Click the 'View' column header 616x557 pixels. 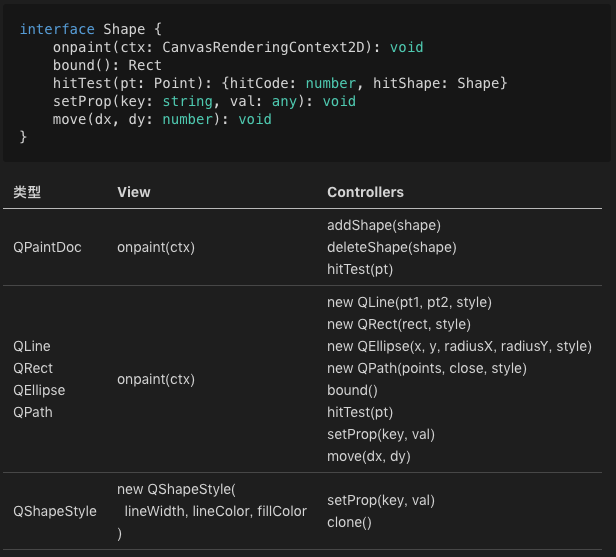coord(134,191)
